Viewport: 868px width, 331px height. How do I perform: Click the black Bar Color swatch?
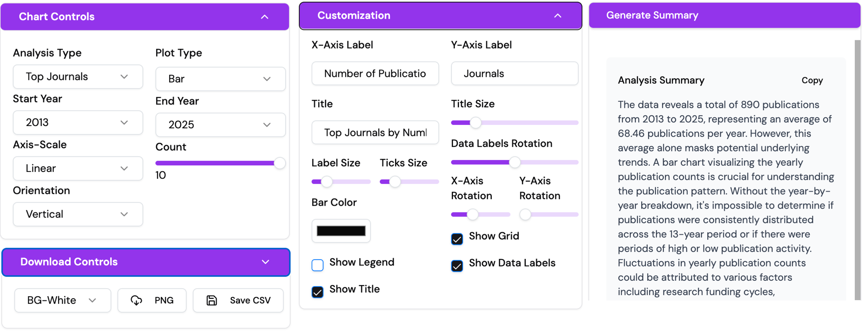341,231
